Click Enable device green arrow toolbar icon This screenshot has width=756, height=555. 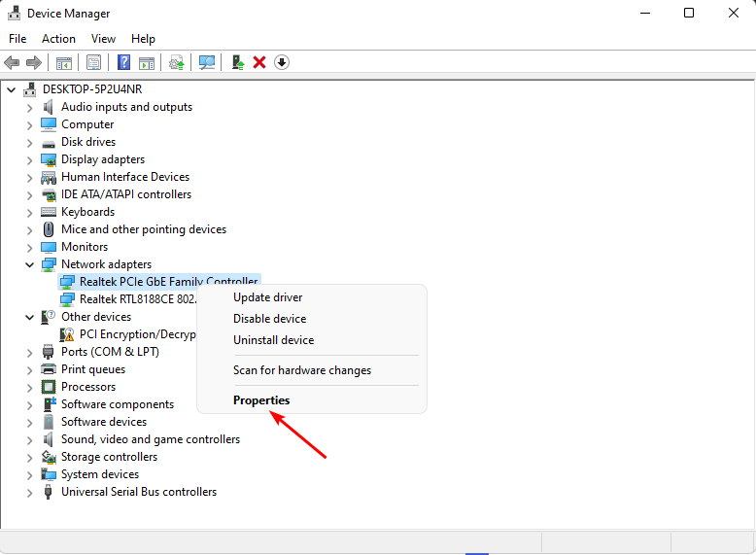click(x=238, y=62)
